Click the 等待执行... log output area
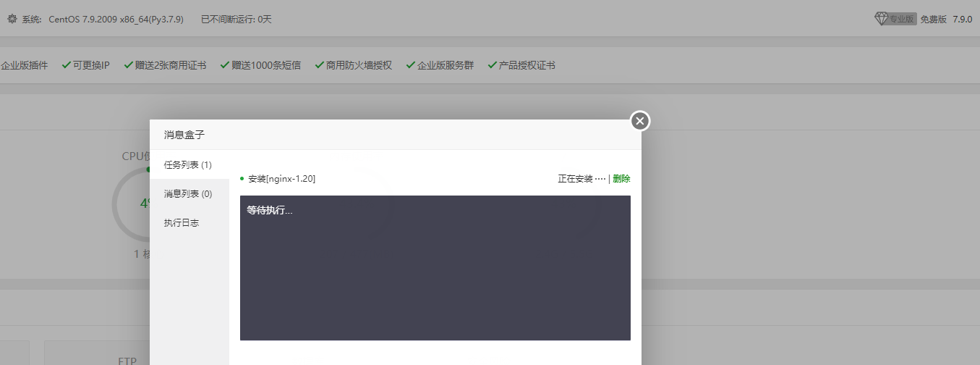980x365 pixels. [x=435, y=268]
